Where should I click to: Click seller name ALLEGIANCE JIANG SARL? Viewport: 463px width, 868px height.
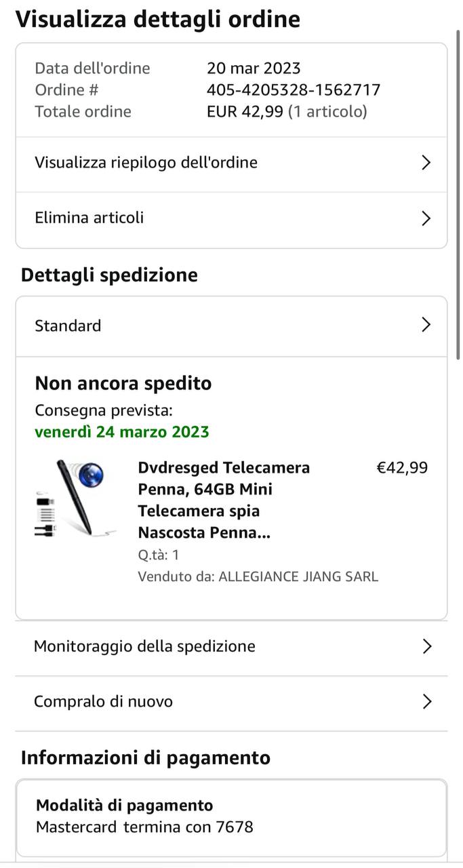point(298,577)
